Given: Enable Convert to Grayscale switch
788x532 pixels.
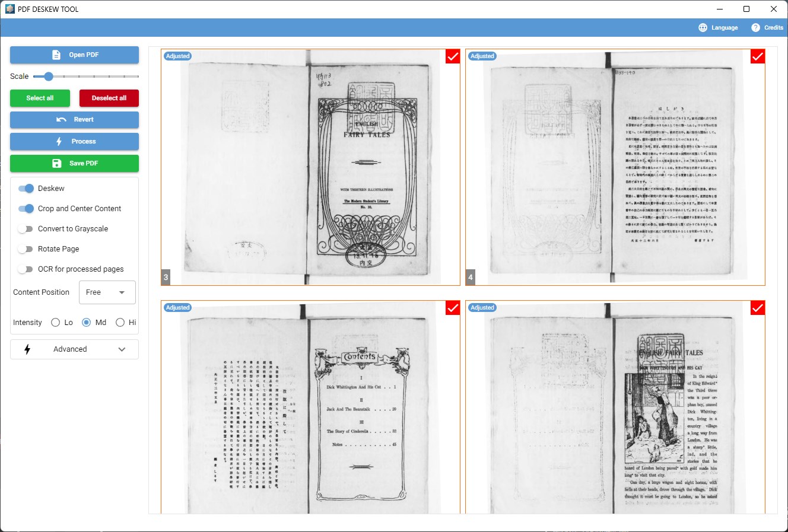Looking at the screenshot, I should click(x=26, y=229).
